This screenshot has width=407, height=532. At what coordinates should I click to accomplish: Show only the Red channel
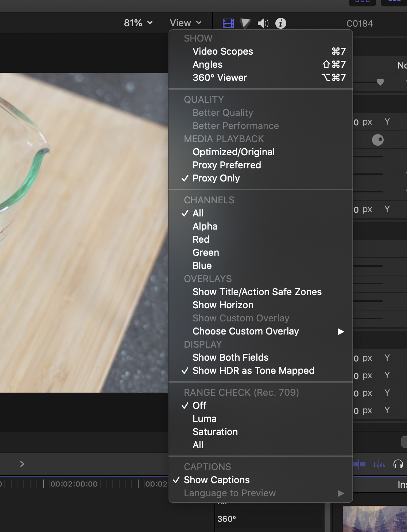click(261, 239)
